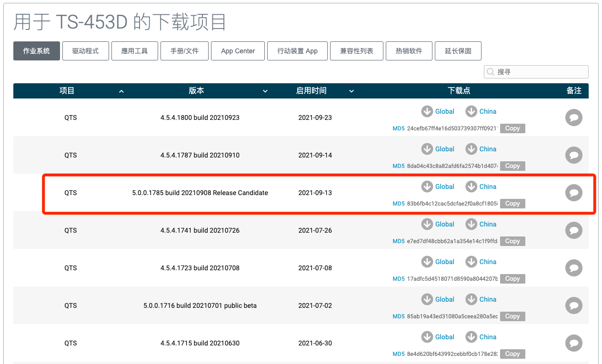
Task: Toggle the sort arrow on the 项目 column
Action: 121,91
